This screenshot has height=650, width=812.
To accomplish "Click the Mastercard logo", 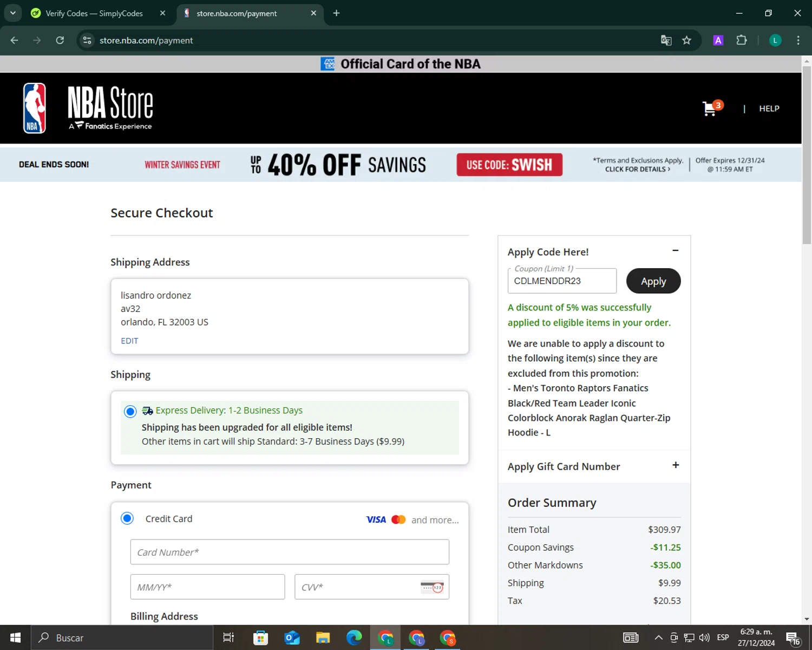I will click(398, 519).
